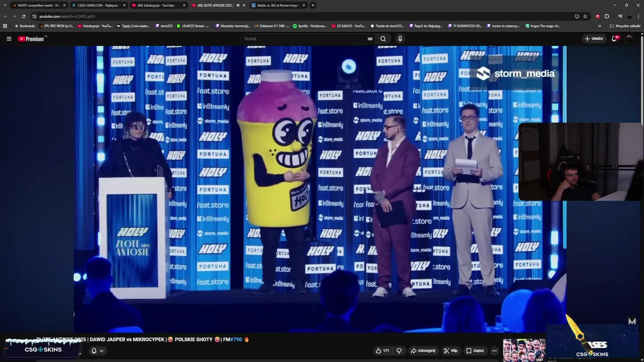Open the on-screen keyboard icon in search
The image size is (644, 362).
370,39
